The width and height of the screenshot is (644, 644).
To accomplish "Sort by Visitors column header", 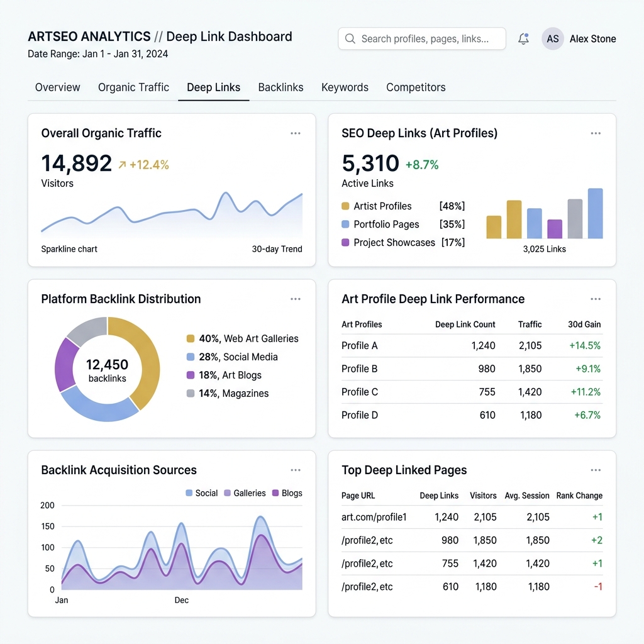I will tap(483, 496).
